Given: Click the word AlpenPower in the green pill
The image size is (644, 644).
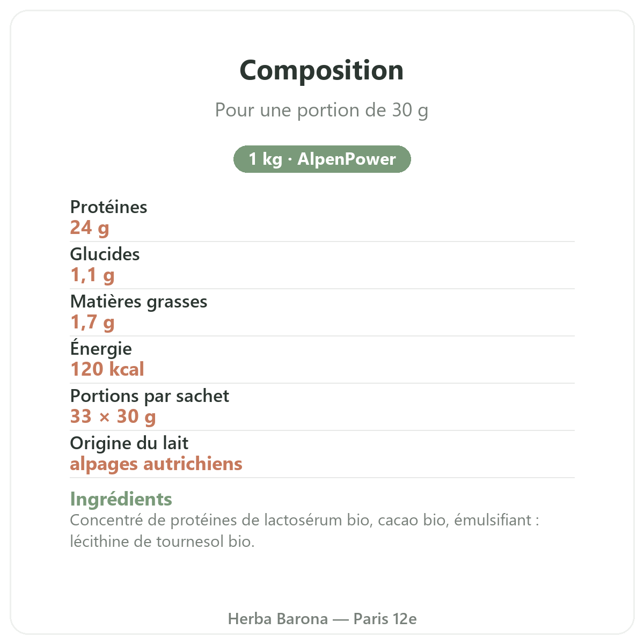Looking at the screenshot, I should click(x=347, y=159).
